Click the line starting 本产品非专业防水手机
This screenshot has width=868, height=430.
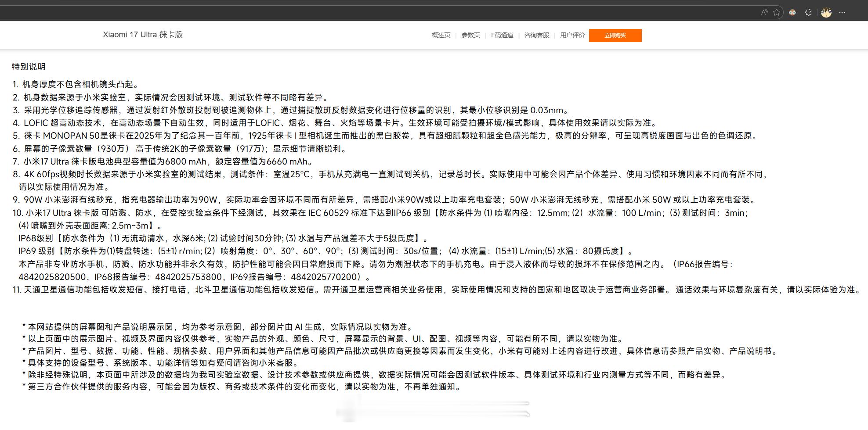point(376,264)
